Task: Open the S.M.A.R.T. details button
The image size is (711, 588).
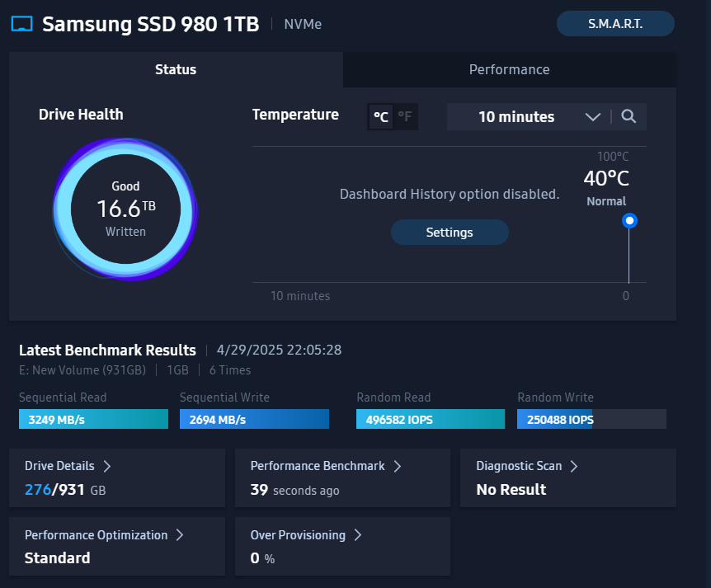Action: click(x=615, y=24)
